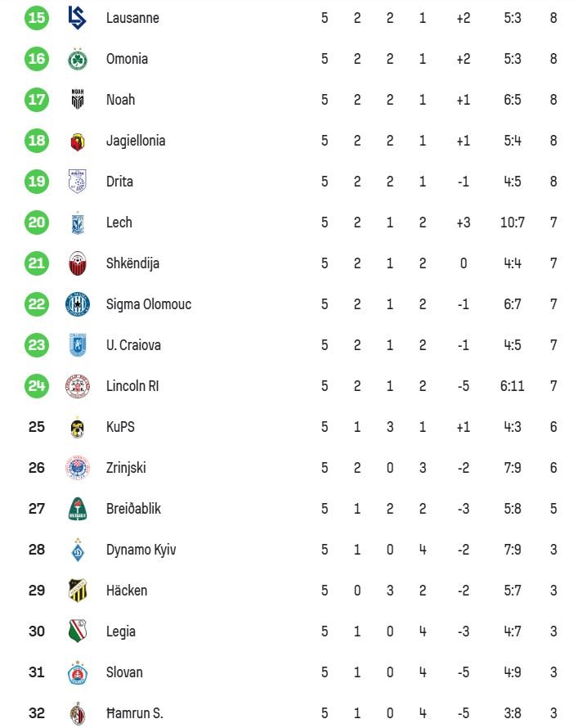578x728 pixels.
Task: Select the U. Craiova team name
Action: (133, 345)
